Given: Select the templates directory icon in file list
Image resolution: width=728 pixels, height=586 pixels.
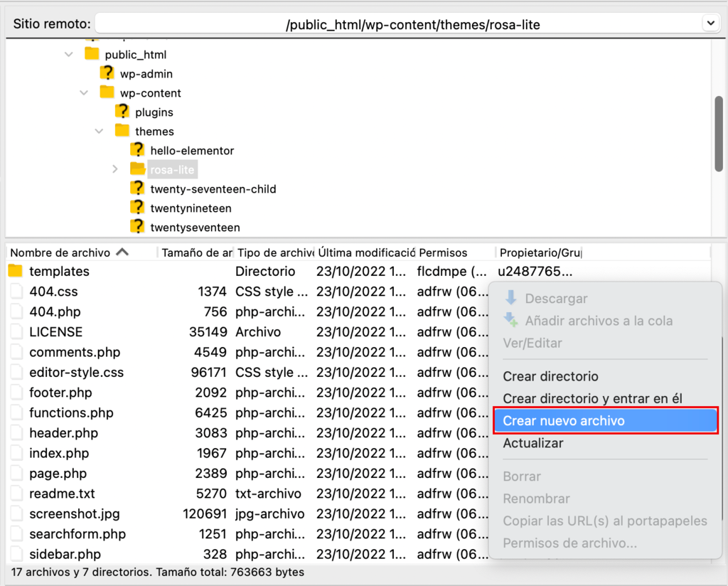Looking at the screenshot, I should [15, 271].
